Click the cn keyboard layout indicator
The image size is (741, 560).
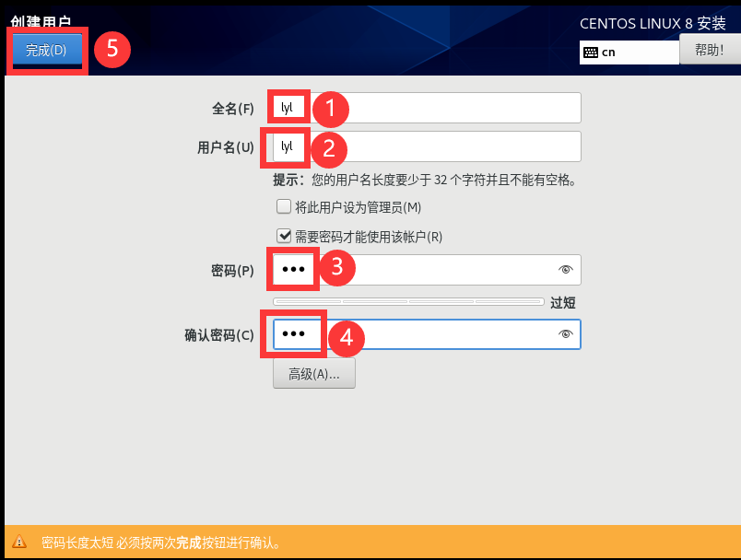(x=629, y=52)
